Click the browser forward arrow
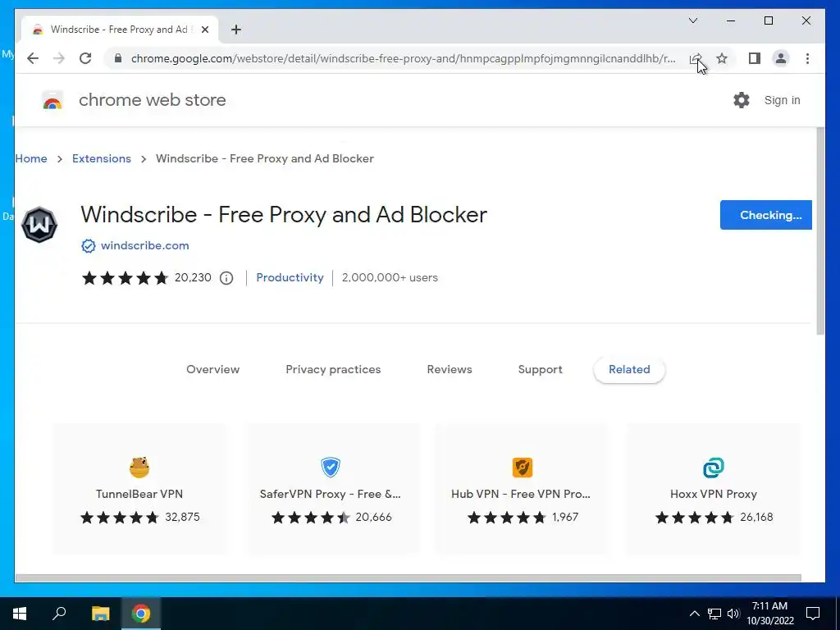 point(59,58)
